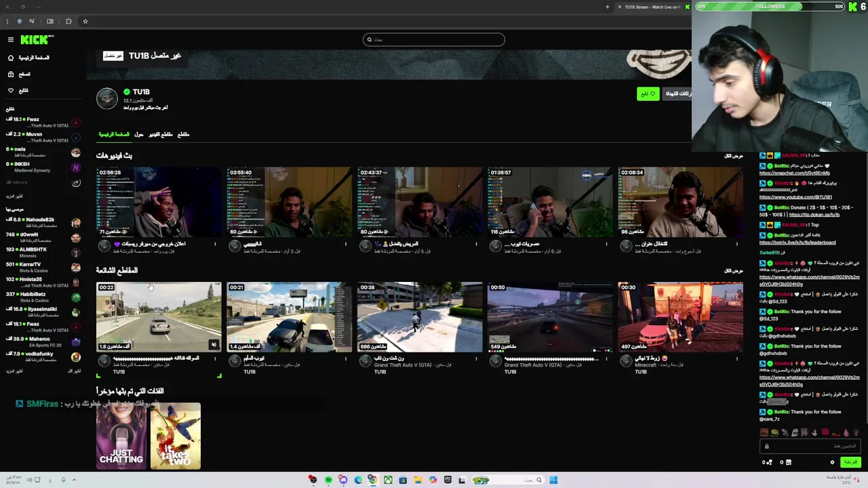Click the green Follow heart button
The height and width of the screenshot is (488, 868).
[648, 94]
